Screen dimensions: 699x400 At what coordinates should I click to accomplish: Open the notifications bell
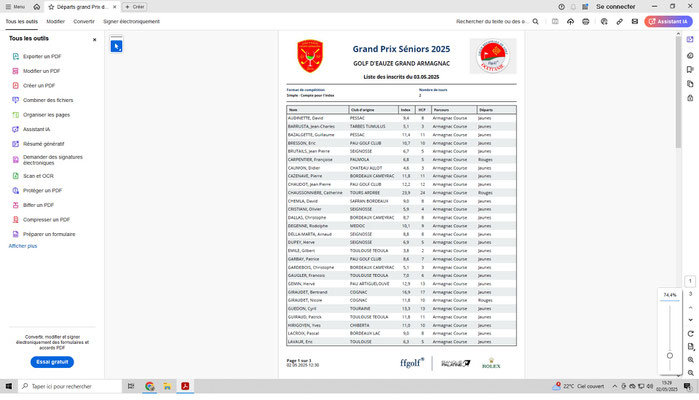pos(573,7)
